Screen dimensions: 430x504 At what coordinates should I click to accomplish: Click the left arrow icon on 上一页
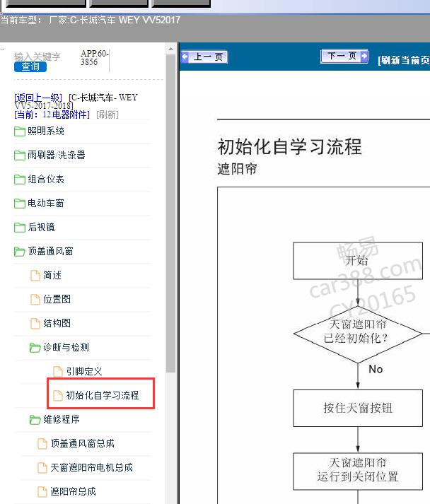pyautogui.click(x=185, y=57)
